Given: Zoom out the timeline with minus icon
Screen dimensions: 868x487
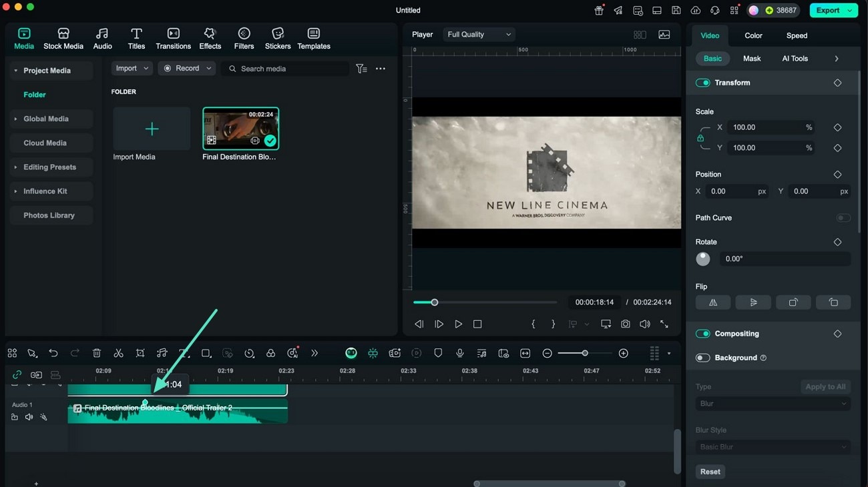Looking at the screenshot, I should [548, 353].
